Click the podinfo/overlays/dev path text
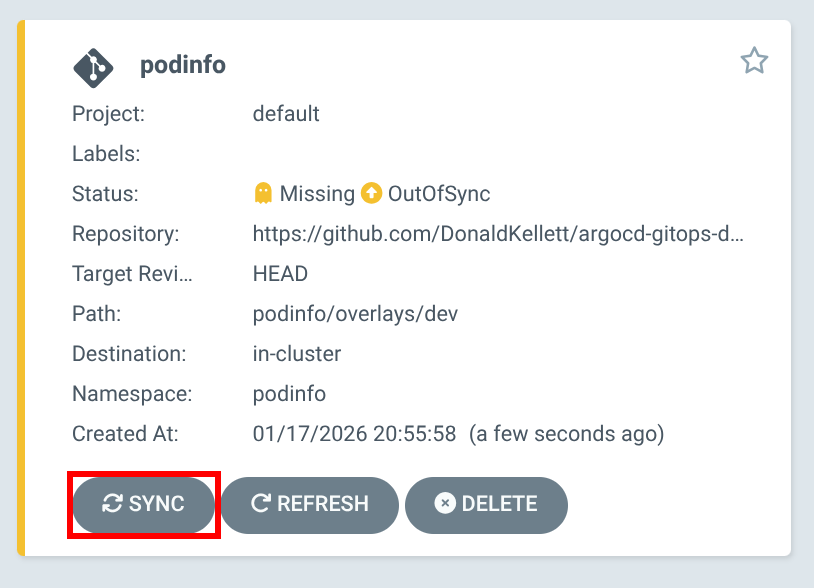Viewport: 814px width, 588px height. pos(355,313)
